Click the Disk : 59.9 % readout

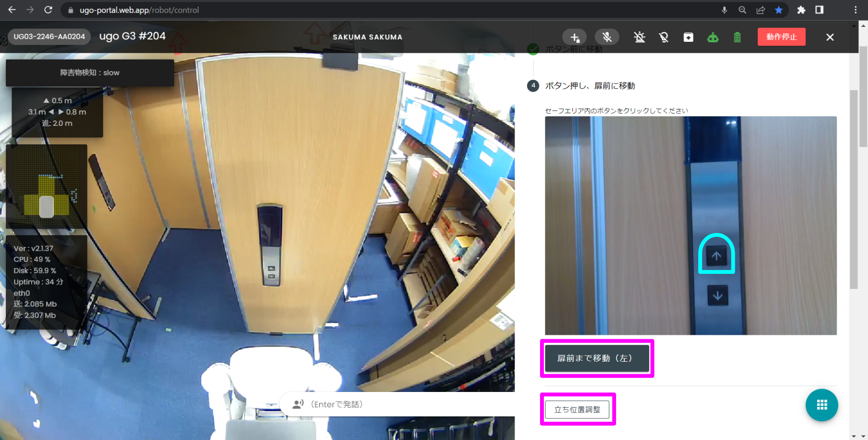(x=35, y=270)
